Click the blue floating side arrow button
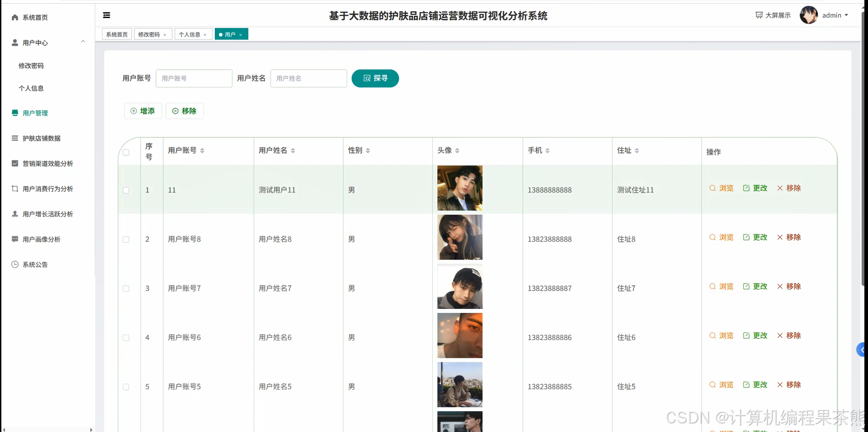868x432 pixels. pos(862,350)
